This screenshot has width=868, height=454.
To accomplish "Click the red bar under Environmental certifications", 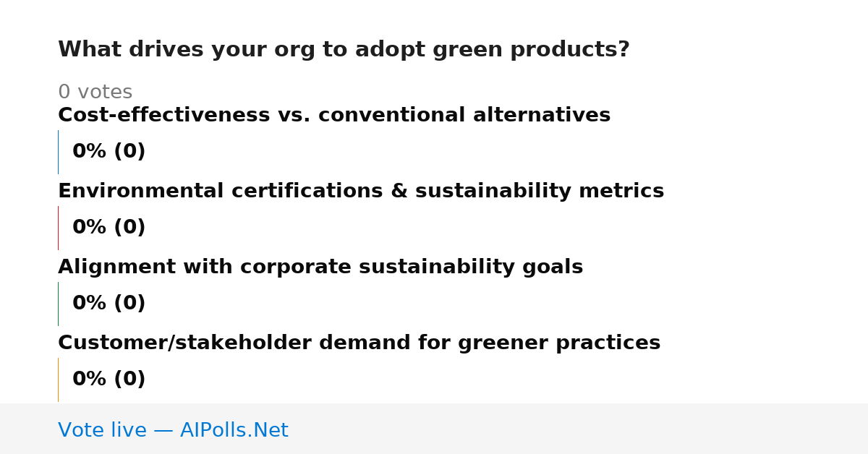I will (x=58, y=228).
